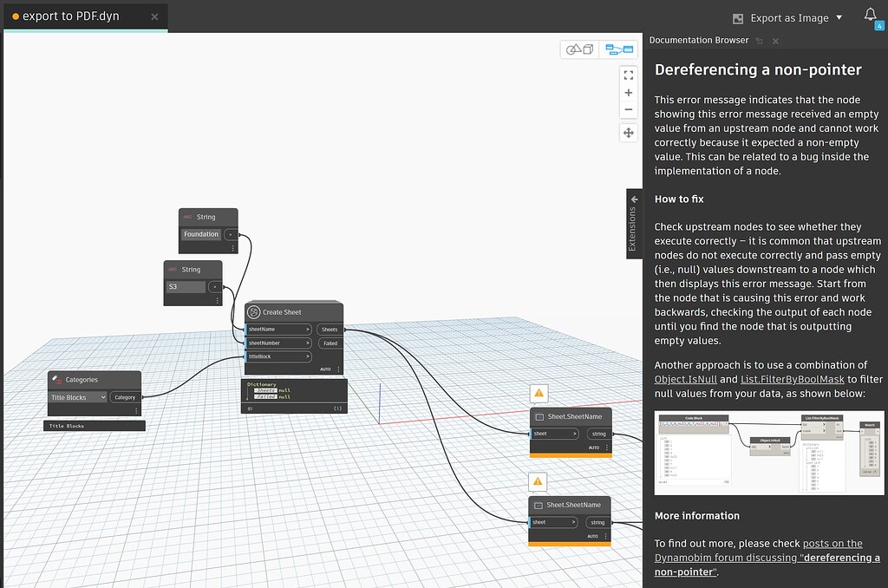The width and height of the screenshot is (888, 588).
Task: Open the notifications bell
Action: (871, 16)
